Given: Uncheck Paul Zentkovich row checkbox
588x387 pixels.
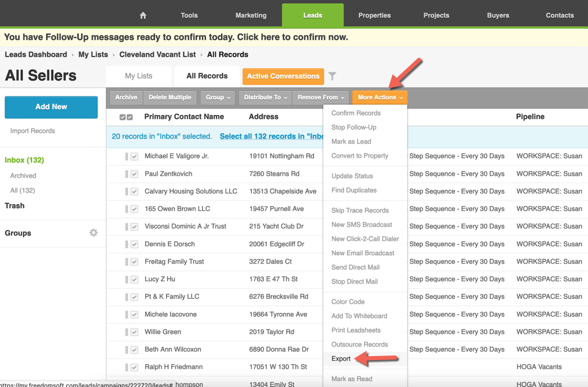Looking at the screenshot, I should [x=134, y=174].
